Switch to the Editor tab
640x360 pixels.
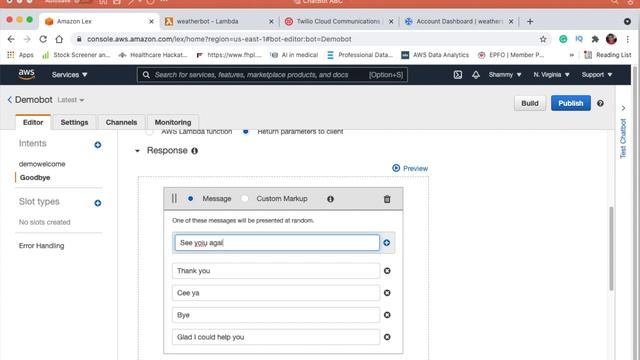coord(33,122)
